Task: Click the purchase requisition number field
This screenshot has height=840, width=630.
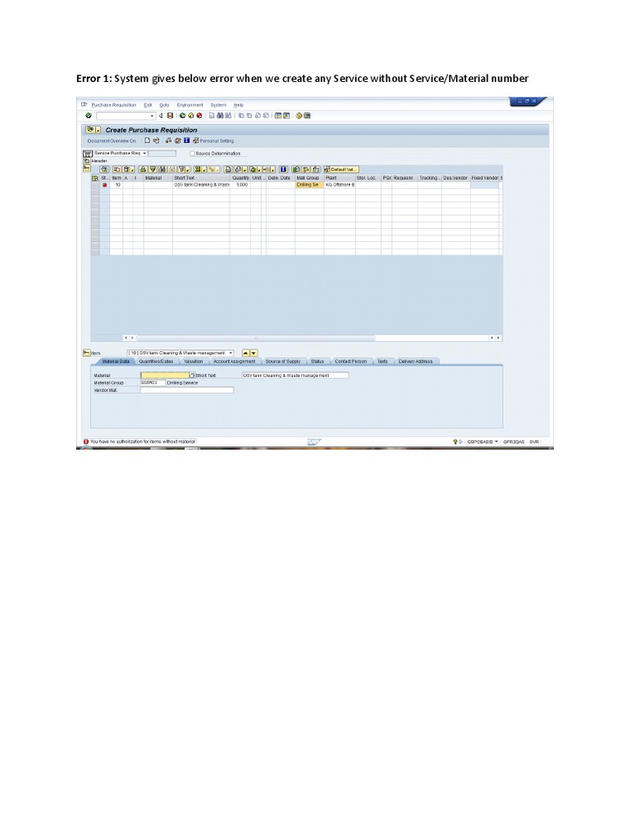Action: click(162, 153)
